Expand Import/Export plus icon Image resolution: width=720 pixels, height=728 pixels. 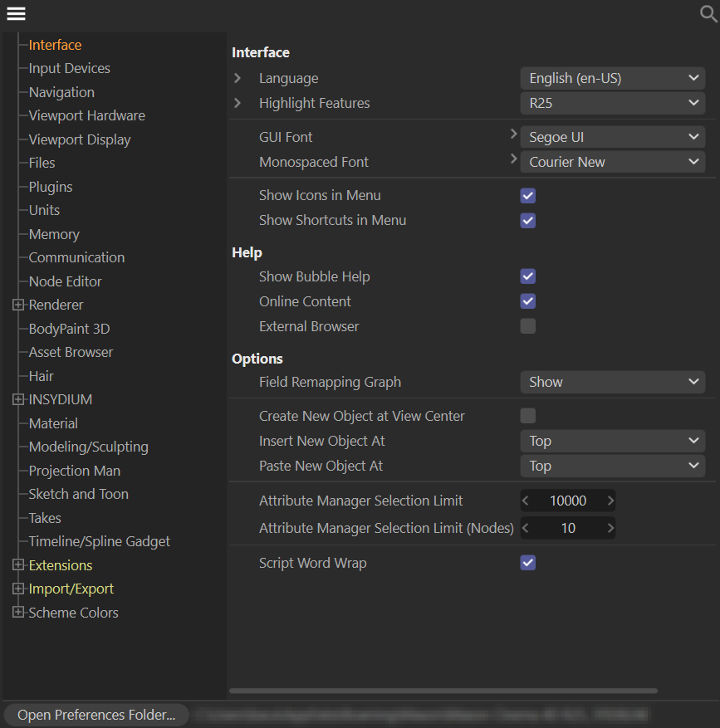18,589
